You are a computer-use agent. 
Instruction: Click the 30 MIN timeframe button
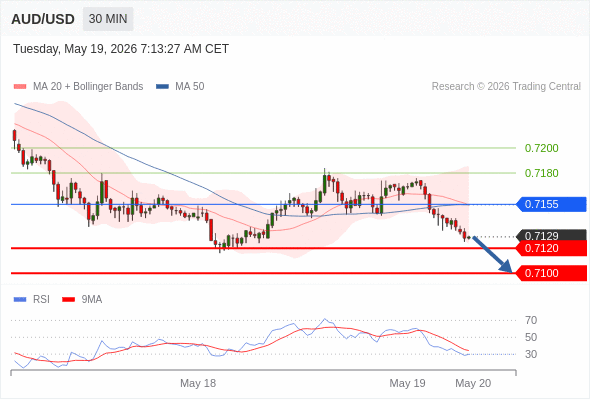108,19
